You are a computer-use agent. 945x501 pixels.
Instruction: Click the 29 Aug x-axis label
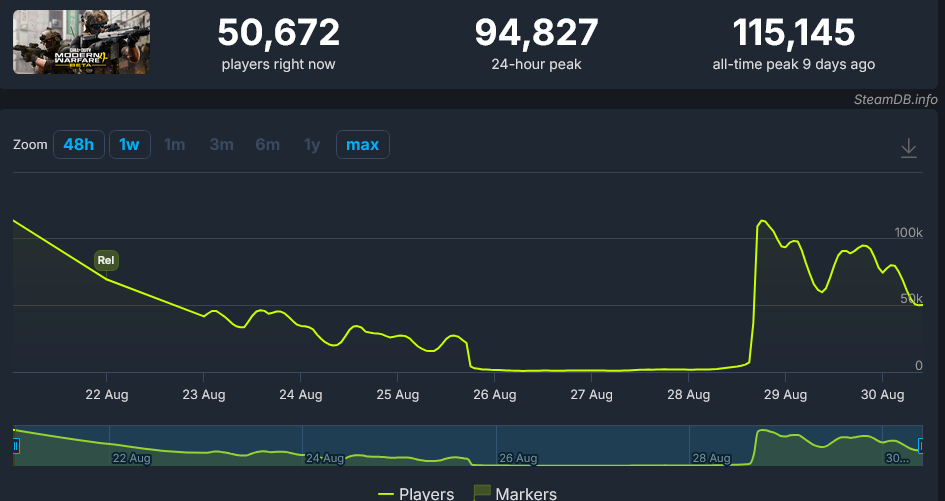(785, 395)
